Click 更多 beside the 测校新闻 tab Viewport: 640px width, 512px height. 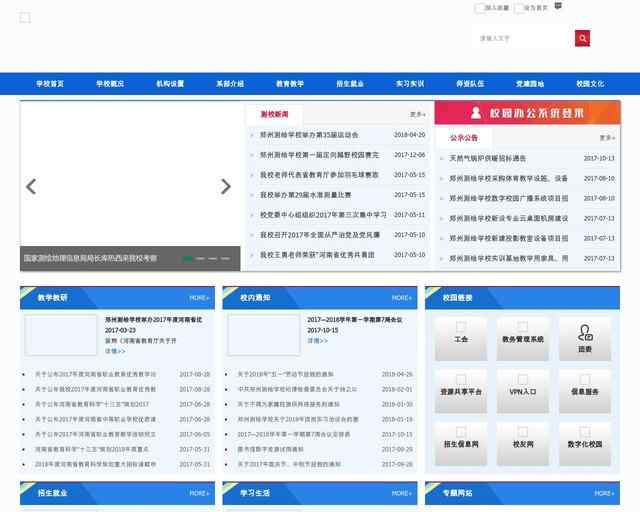418,115
